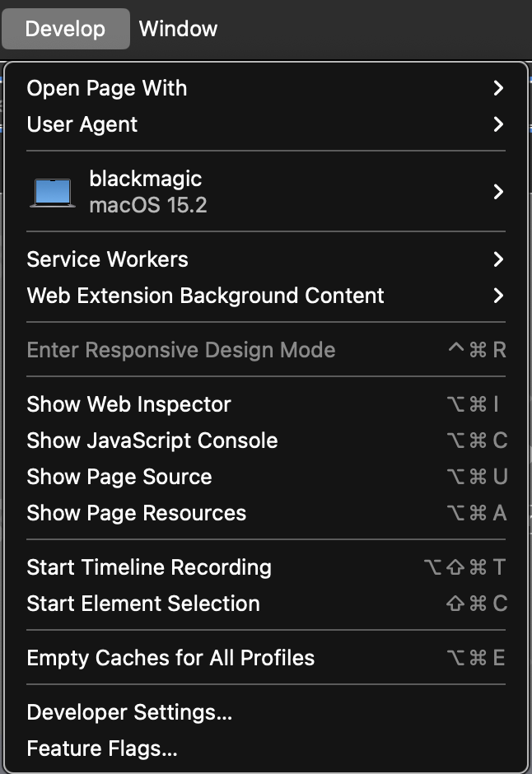Expand the User Agent submenu chevron
The image size is (532, 774).
tap(497, 124)
